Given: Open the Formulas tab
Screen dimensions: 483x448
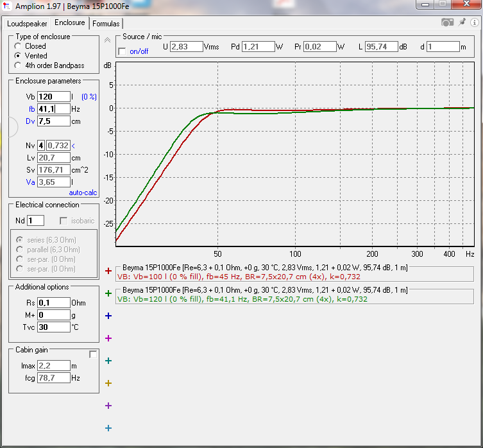Looking at the screenshot, I should (x=106, y=24).
